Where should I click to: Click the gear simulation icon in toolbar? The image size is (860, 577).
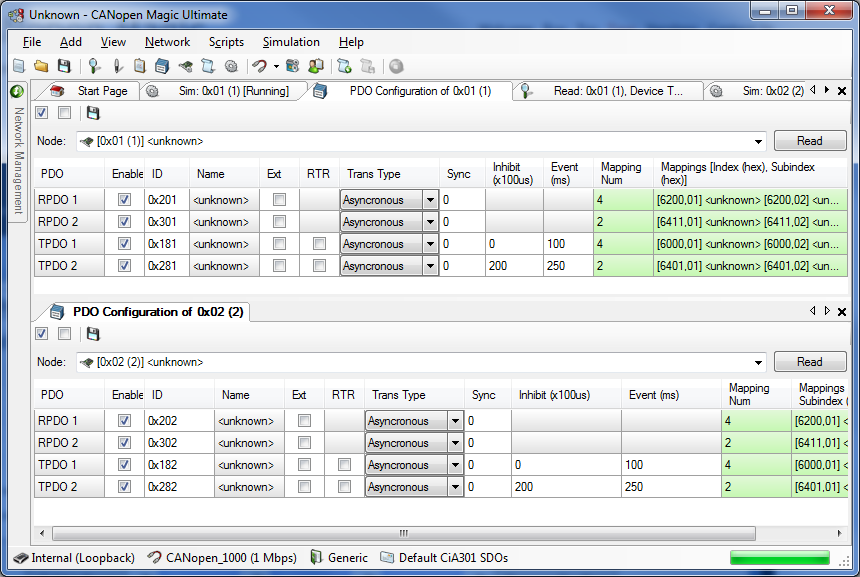[x=231, y=67]
